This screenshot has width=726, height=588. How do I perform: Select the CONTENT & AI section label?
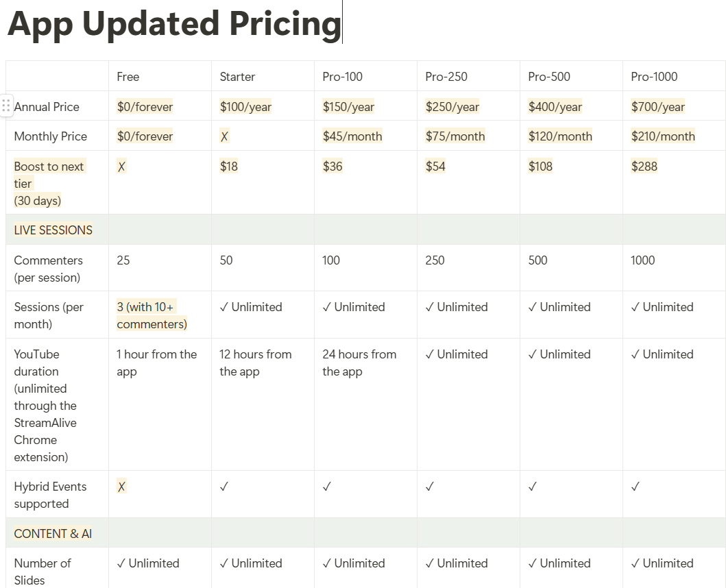pos(53,534)
